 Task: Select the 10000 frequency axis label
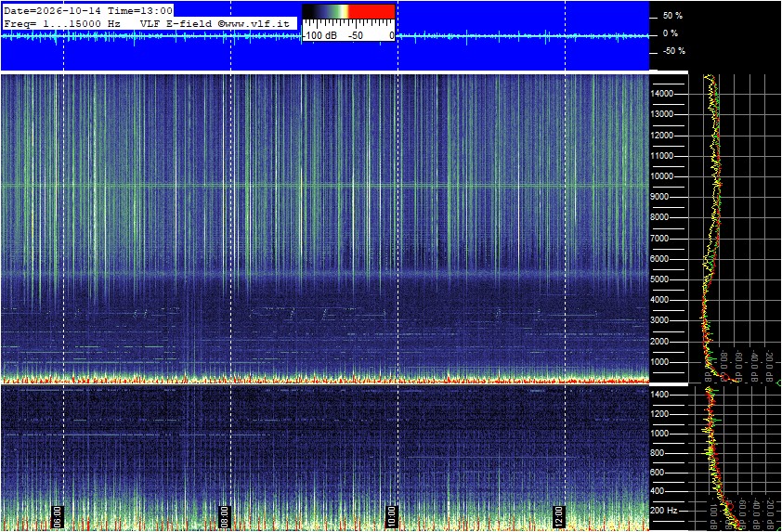pos(661,176)
